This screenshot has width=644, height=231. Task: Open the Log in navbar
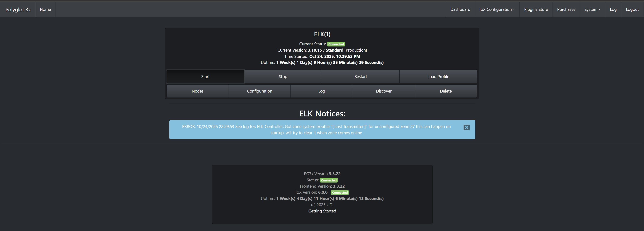pos(613,10)
